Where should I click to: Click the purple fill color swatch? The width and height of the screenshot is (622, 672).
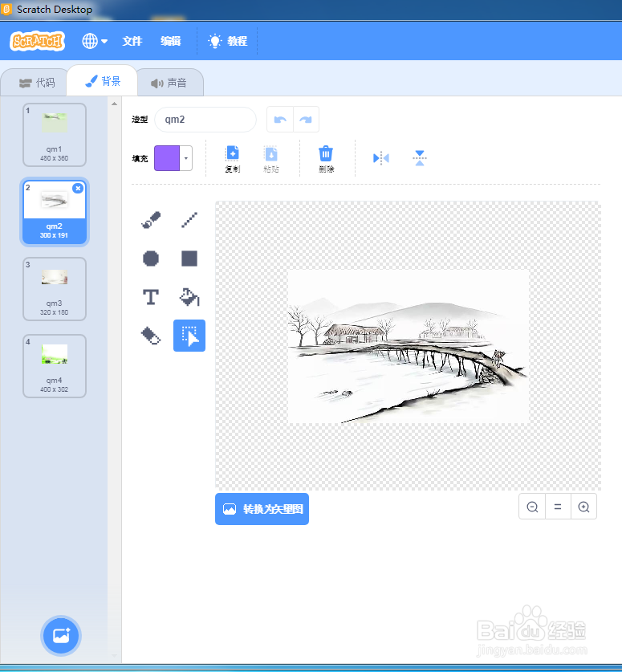(x=167, y=158)
